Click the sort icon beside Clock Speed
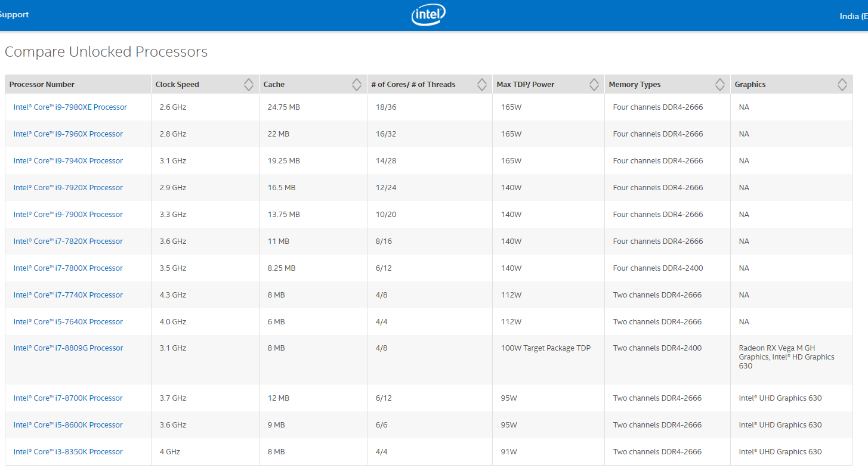This screenshot has height=474, width=868. (x=248, y=84)
